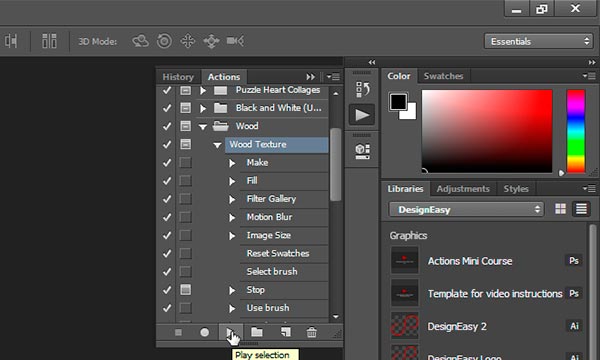Expand the Filter Gallery step details
The image size is (600, 360).
pos(232,199)
